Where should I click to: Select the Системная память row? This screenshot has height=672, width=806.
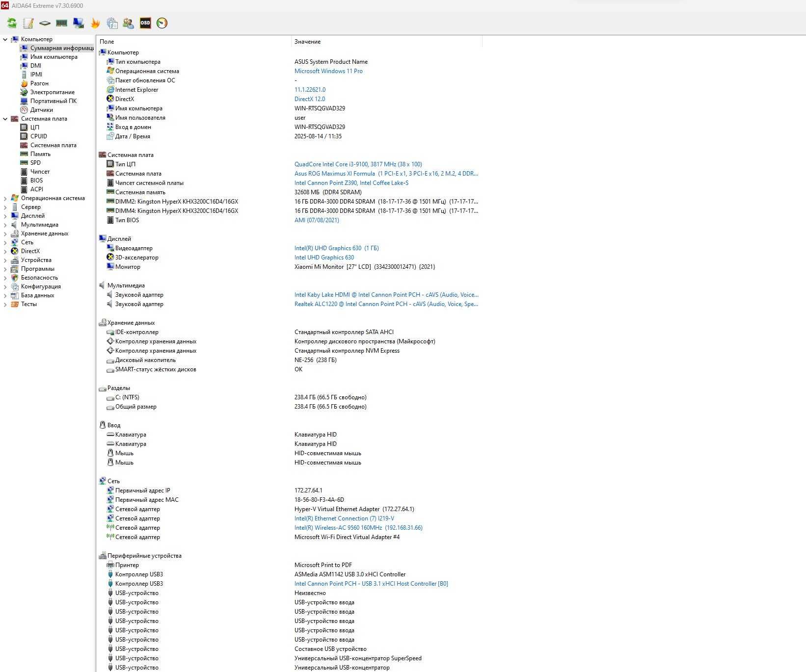tap(290, 192)
